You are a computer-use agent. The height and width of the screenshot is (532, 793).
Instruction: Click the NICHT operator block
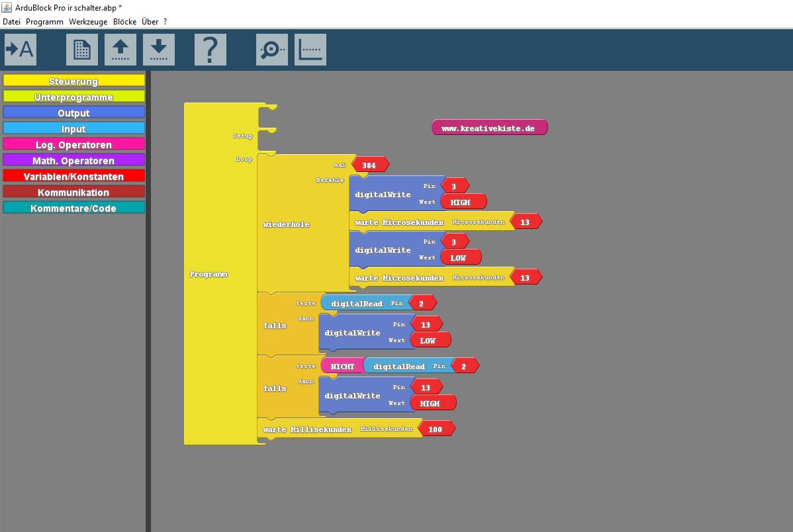[342, 367]
